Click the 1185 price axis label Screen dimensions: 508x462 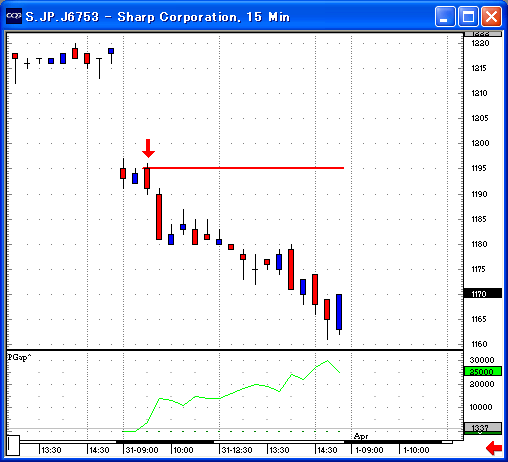(x=479, y=219)
